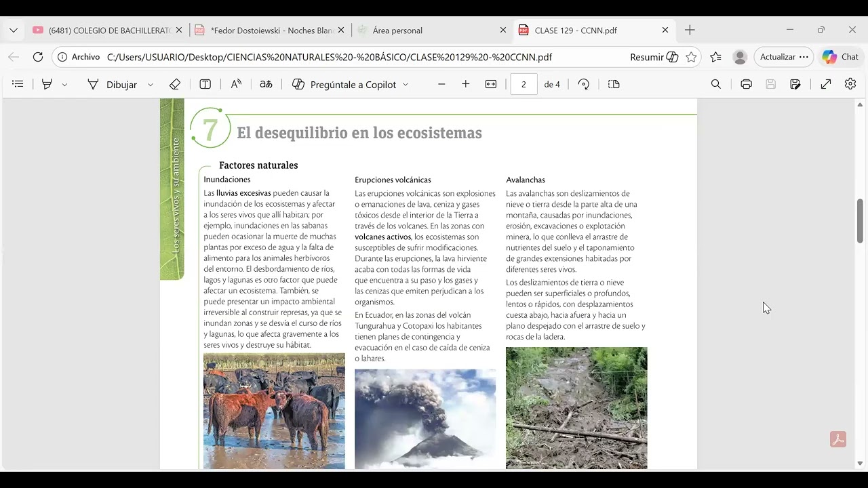Click the page number field
The width and height of the screenshot is (868, 488).
point(524,84)
